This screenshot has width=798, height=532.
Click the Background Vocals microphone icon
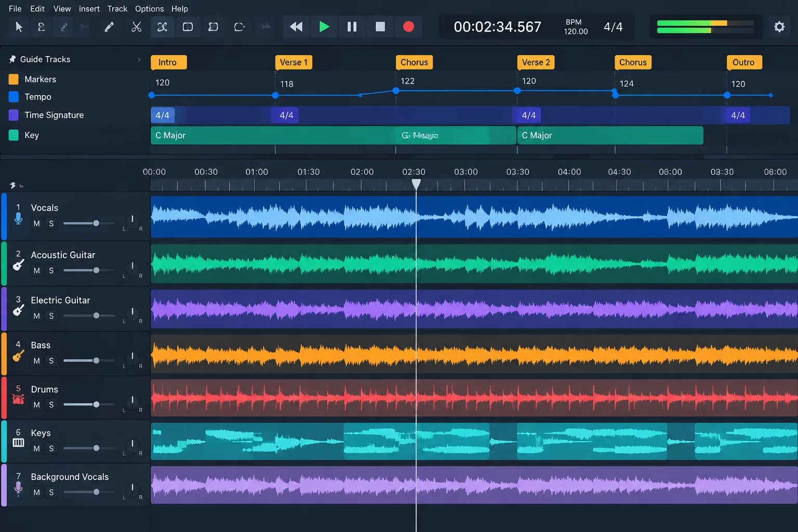(18, 487)
